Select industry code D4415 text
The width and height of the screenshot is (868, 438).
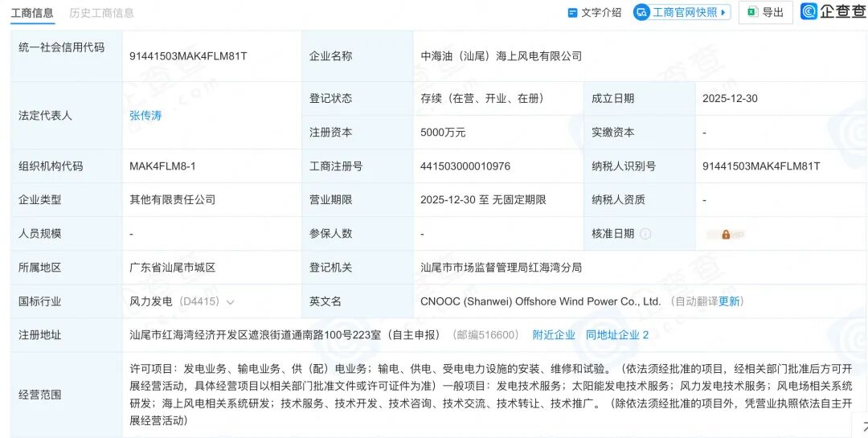(200, 302)
